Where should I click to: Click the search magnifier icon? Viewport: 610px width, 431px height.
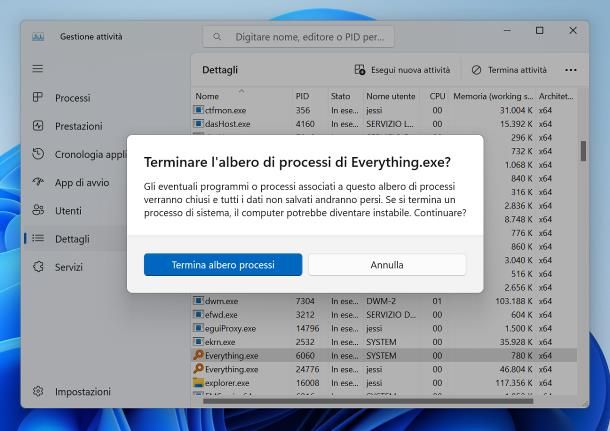[217, 37]
